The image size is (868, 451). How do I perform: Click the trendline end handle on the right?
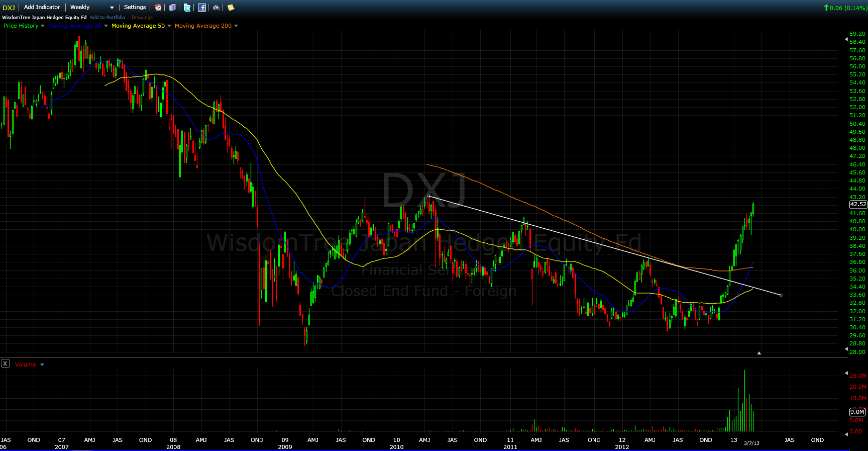click(781, 295)
